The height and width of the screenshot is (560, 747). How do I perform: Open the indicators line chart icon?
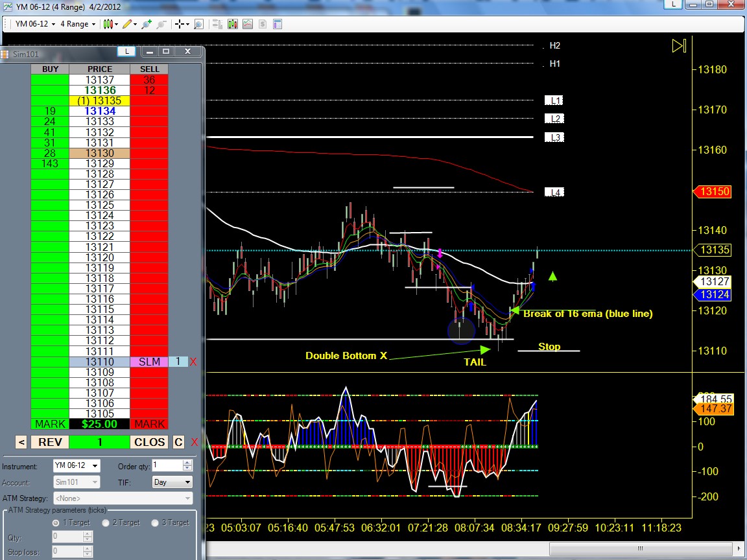coord(248,24)
